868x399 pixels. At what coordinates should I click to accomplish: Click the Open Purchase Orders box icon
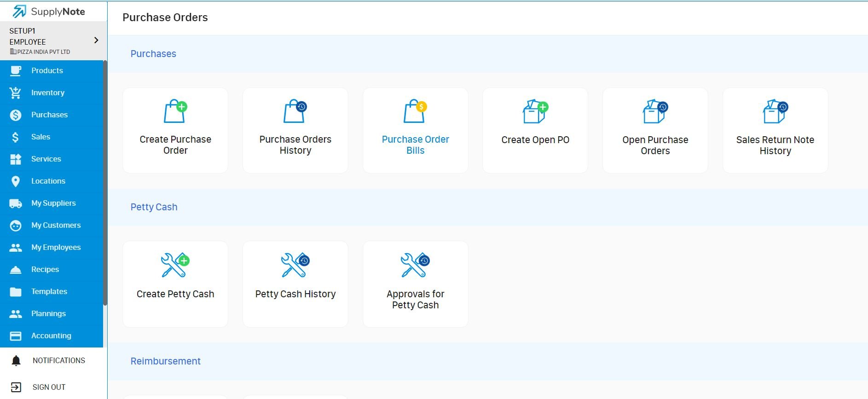[x=655, y=111]
